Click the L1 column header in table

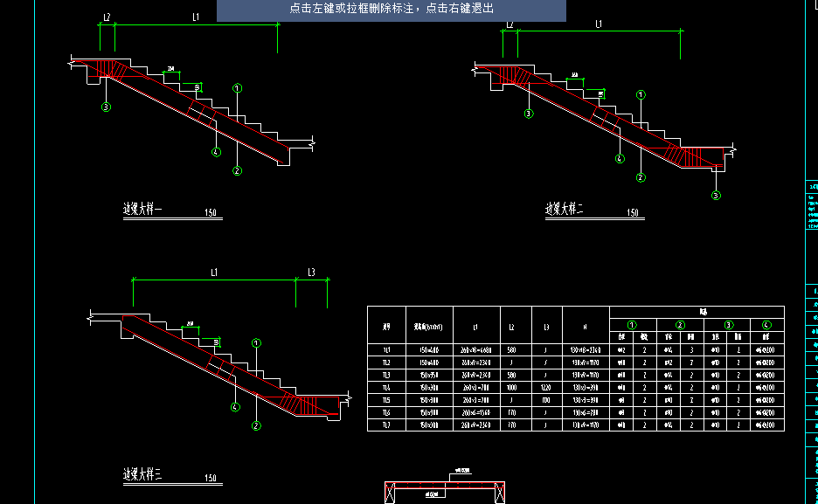pos(476,328)
